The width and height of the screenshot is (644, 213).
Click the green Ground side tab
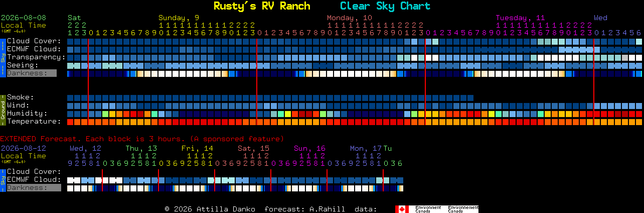3,110
